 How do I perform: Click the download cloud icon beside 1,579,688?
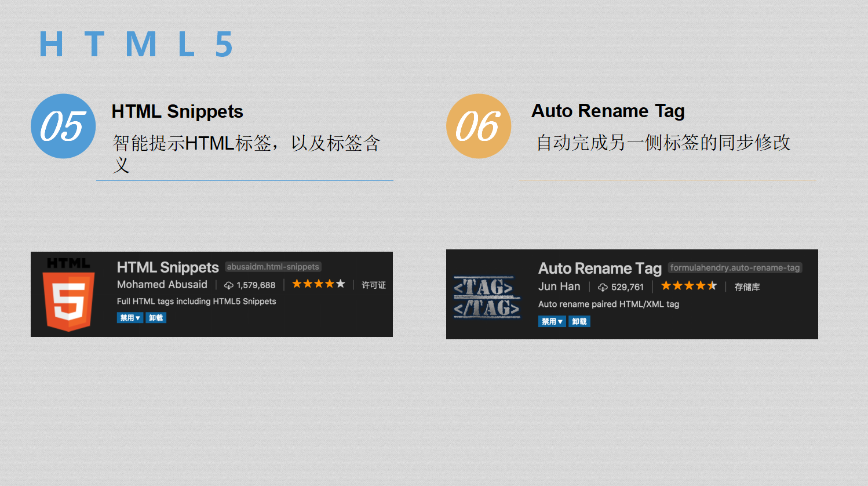[x=229, y=285]
